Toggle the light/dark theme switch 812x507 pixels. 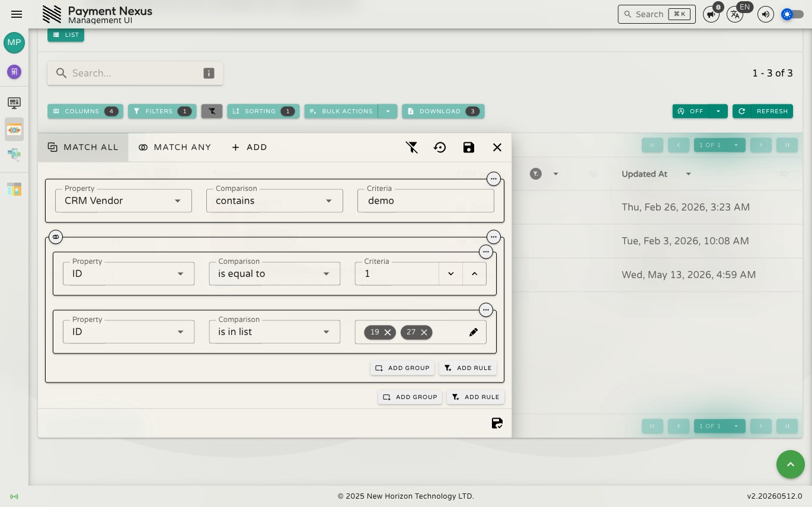click(x=792, y=14)
